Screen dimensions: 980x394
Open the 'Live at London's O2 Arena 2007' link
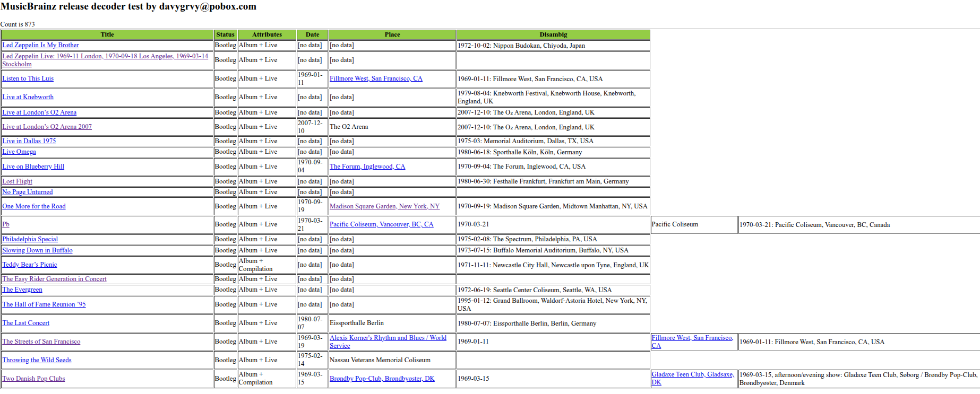47,127
